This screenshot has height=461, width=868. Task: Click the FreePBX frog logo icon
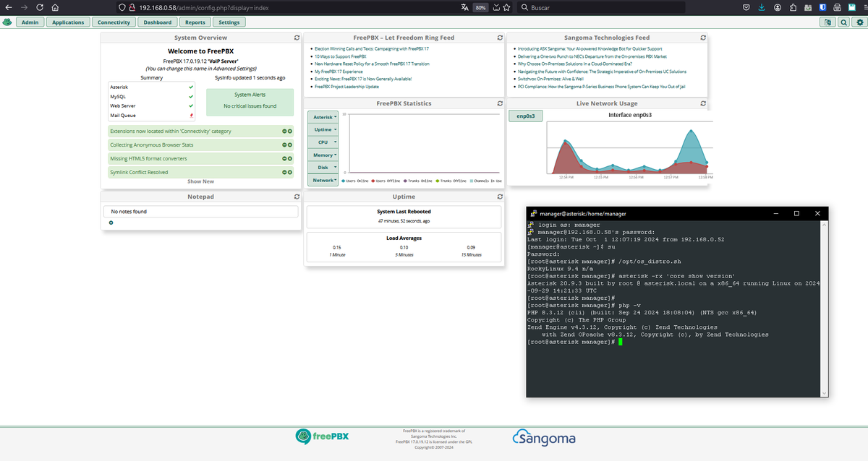click(7, 22)
